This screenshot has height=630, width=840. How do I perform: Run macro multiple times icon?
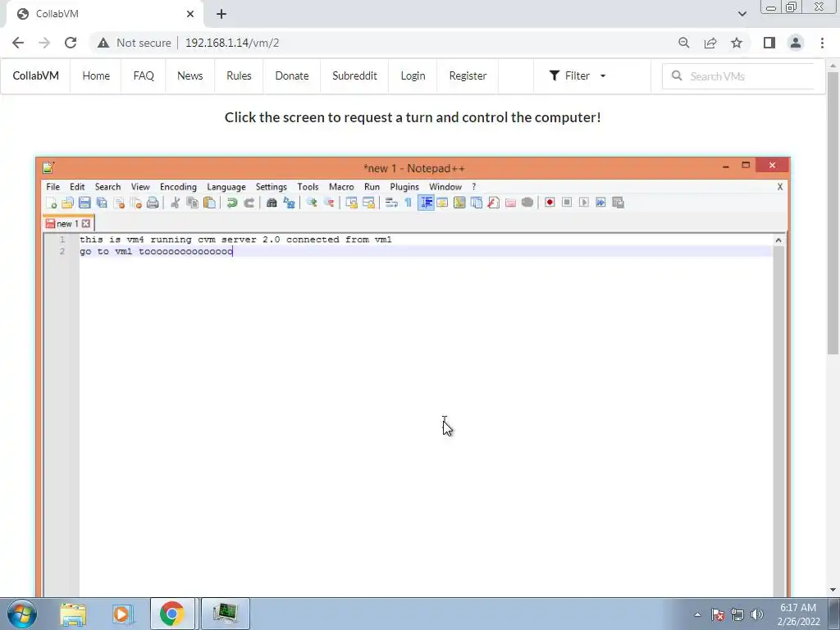[601, 203]
